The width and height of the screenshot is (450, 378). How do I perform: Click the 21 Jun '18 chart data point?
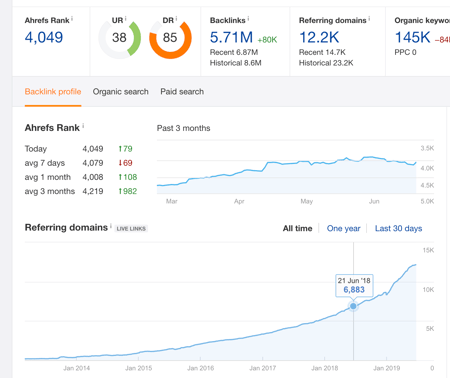point(353,306)
